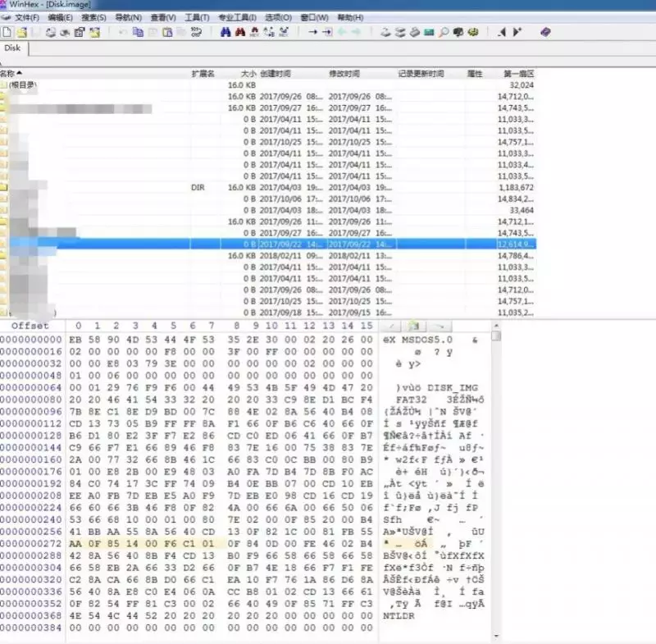
Task: Click the Copy block toolbar icon
Action: 139,32
